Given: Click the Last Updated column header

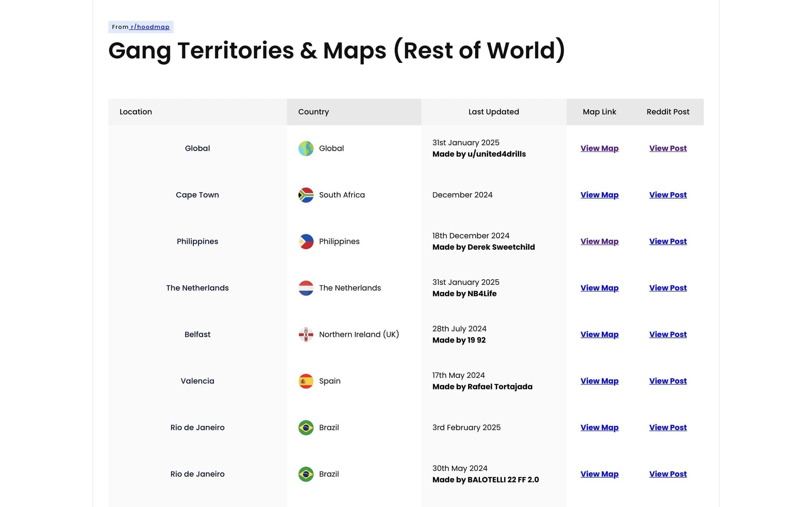Looking at the screenshot, I should [x=494, y=112].
